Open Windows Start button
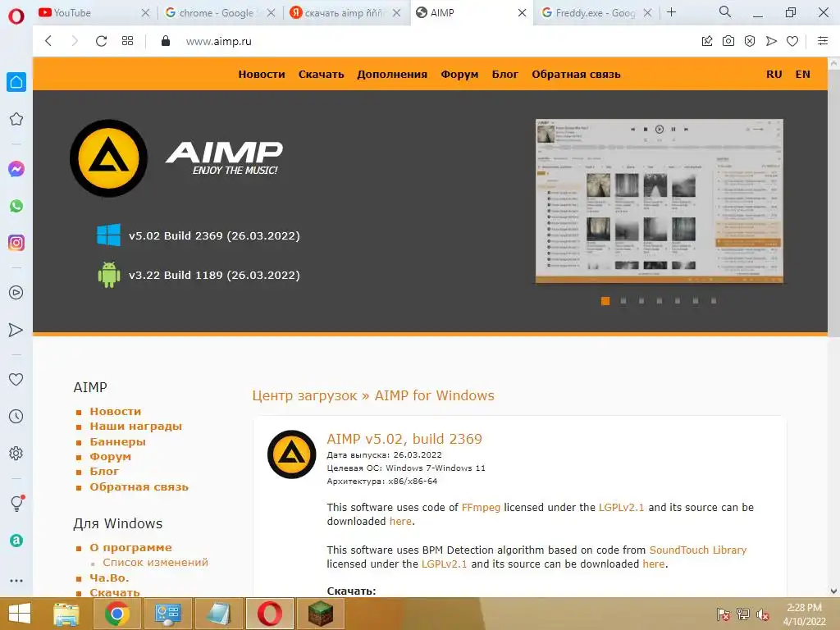 point(20,614)
